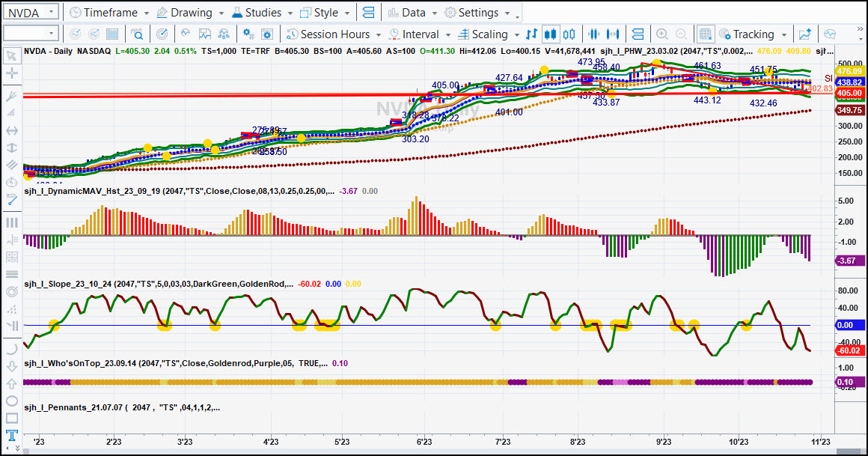868x456 pixels.
Task: Click the 6'23 date label on axis
Action: 424,442
